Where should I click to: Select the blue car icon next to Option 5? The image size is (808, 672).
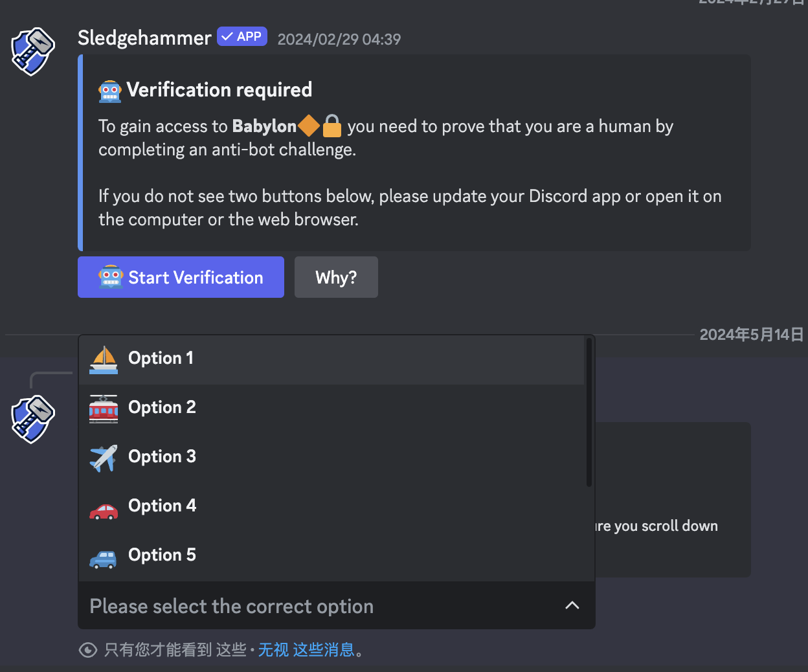tap(103, 554)
